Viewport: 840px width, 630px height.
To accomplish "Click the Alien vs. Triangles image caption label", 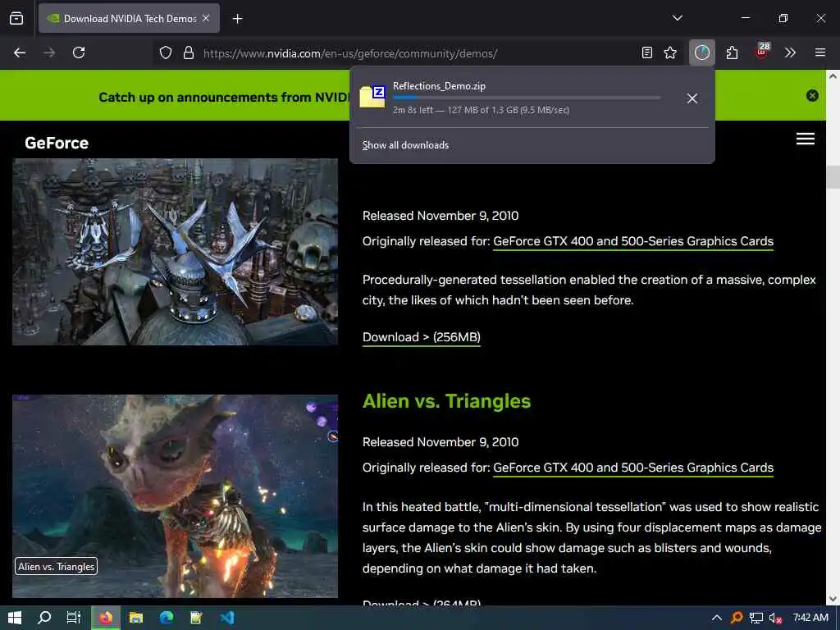I will pyautogui.click(x=57, y=566).
